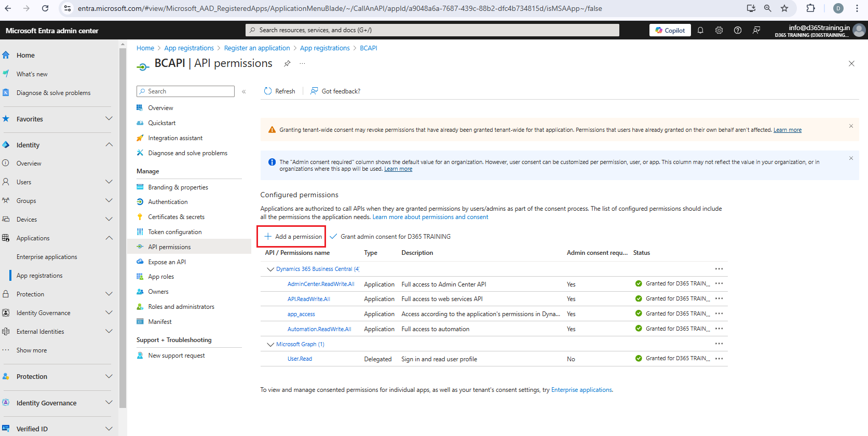The height and width of the screenshot is (436, 868).
Task: Click BCAPI breadcrumb link
Action: 369,48
